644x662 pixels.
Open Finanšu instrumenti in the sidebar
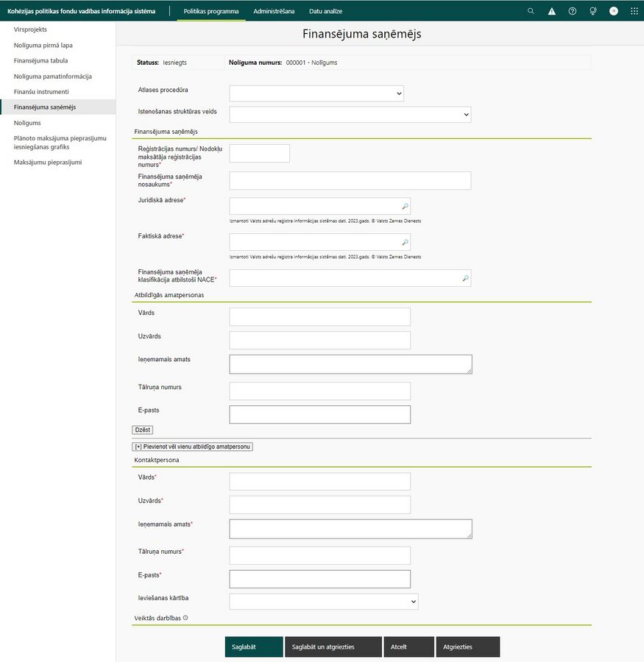[41, 92]
